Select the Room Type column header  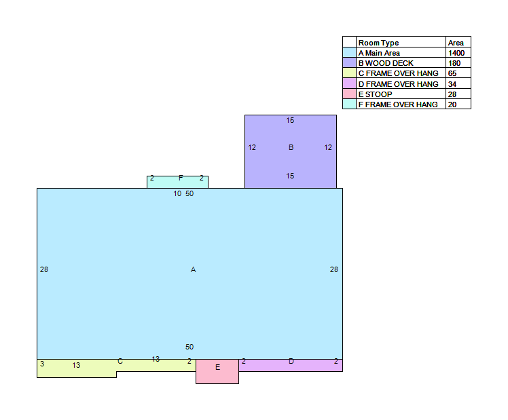[378, 43]
